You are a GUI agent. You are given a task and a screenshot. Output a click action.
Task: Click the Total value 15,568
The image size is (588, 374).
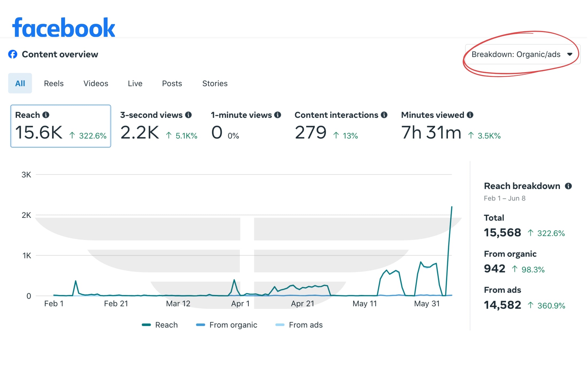502,233
